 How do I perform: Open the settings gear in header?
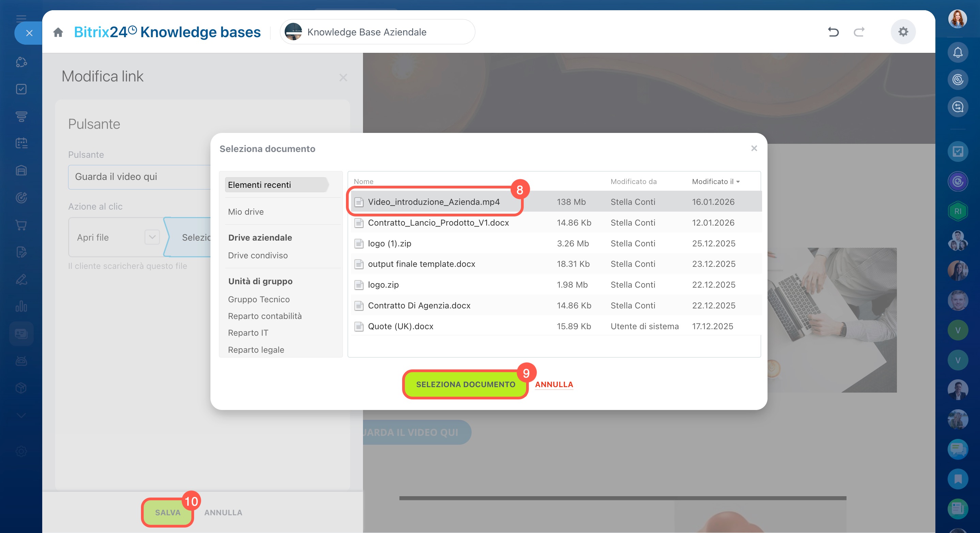pos(903,32)
